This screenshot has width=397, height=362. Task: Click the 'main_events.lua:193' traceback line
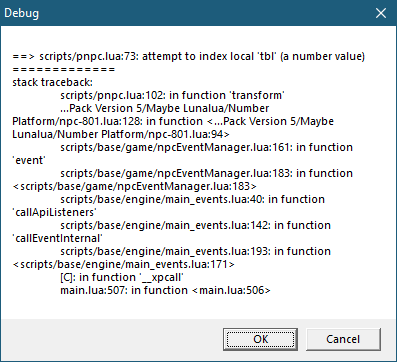tap(195, 251)
